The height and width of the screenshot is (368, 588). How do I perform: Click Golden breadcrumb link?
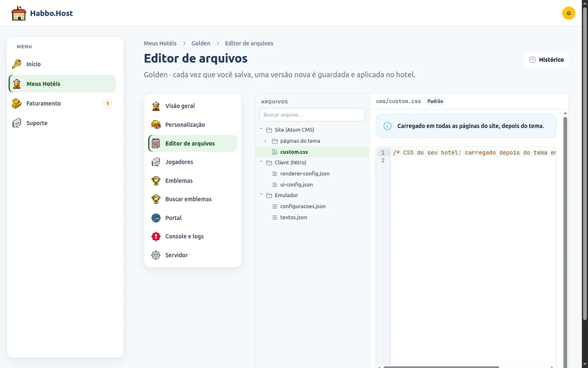(x=201, y=43)
